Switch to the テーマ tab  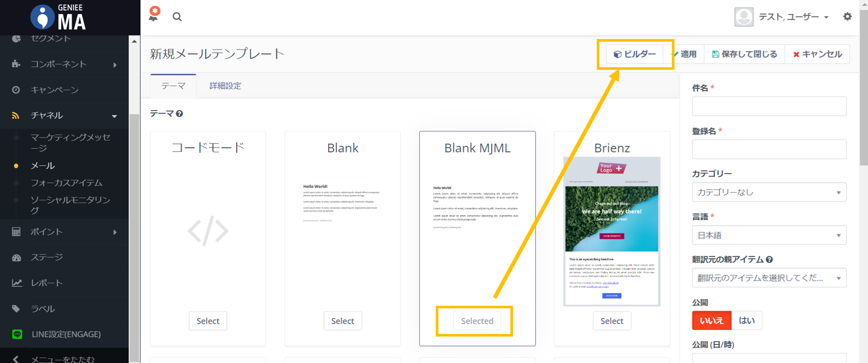[173, 86]
